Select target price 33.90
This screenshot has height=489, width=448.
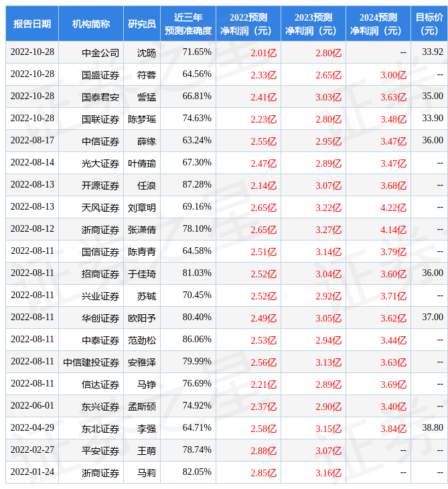pyautogui.click(x=433, y=118)
